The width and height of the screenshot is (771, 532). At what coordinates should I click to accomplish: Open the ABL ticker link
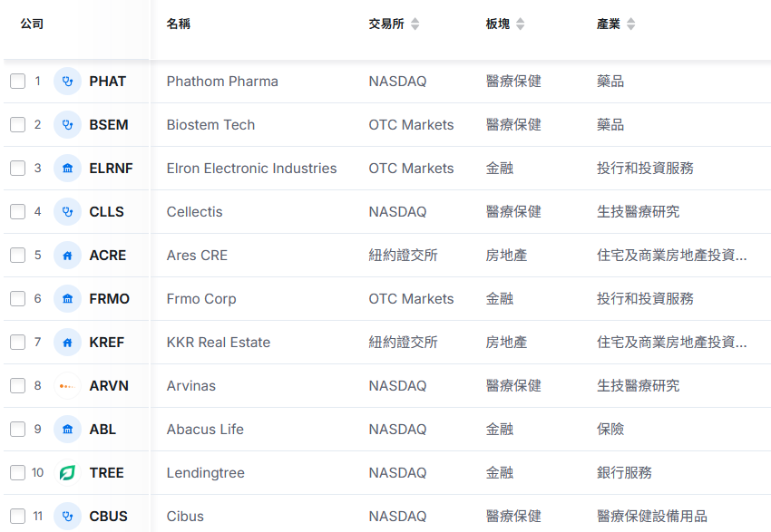[x=102, y=430]
